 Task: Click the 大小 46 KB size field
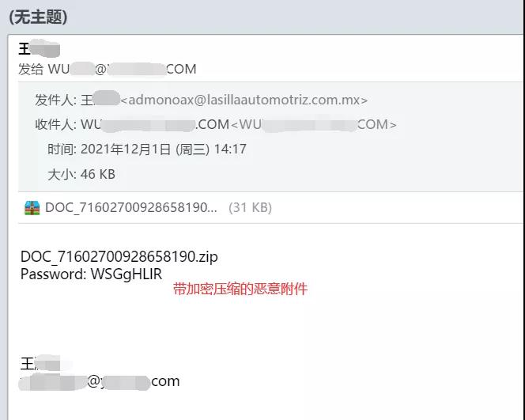pyautogui.click(x=81, y=174)
